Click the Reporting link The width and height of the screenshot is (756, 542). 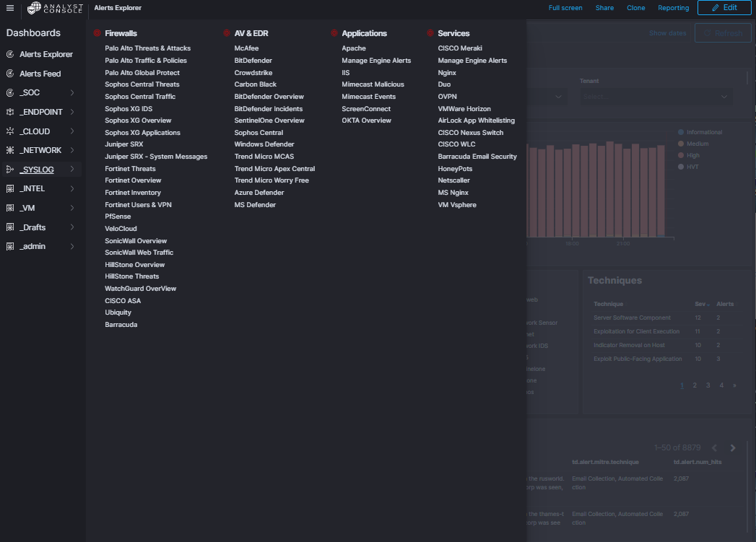click(674, 8)
